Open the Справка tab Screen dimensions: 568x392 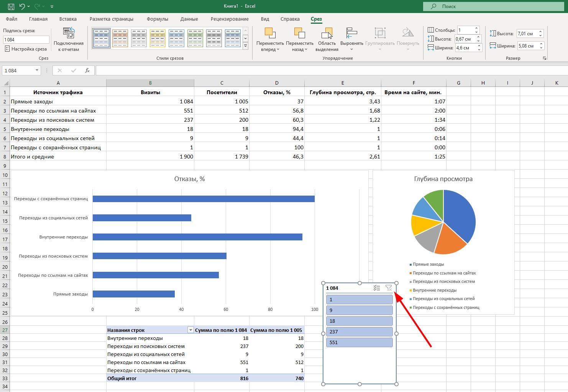tap(290, 19)
